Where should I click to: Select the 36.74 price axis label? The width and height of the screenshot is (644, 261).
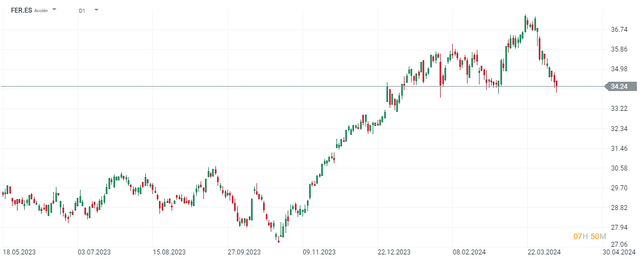point(619,29)
